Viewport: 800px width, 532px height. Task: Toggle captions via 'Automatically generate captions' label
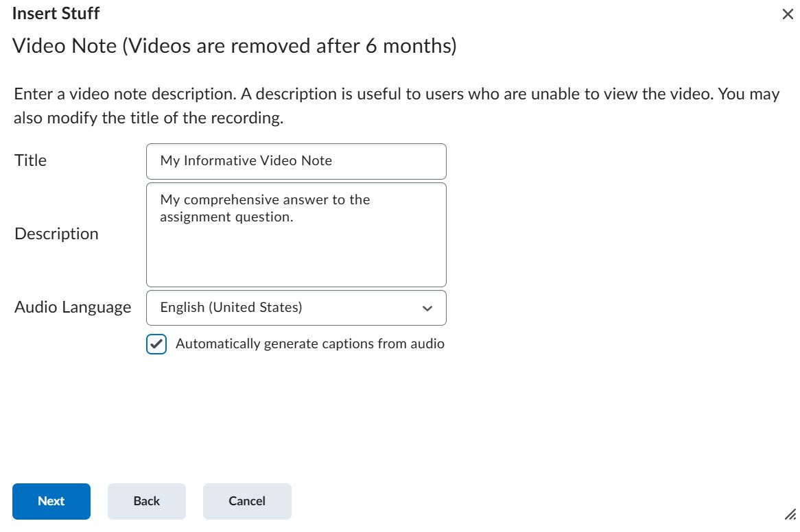coord(309,344)
